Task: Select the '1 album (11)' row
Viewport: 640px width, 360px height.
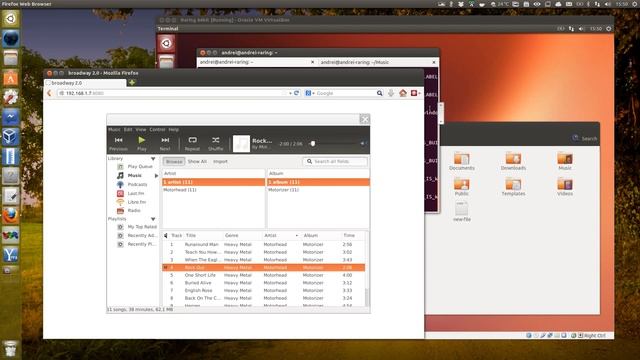Action: [318, 182]
